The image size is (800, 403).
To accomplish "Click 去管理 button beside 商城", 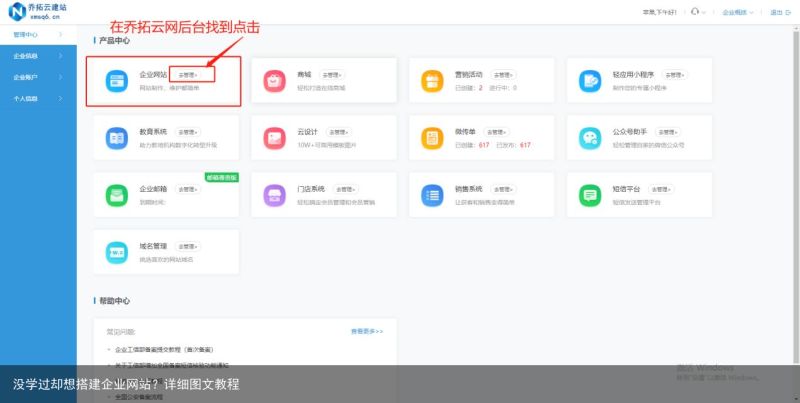I will (332, 75).
